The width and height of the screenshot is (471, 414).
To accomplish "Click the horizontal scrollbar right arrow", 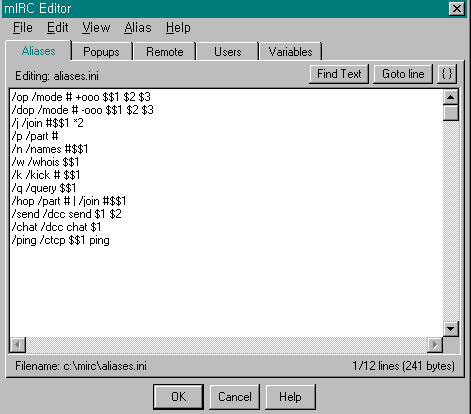I will tap(435, 345).
